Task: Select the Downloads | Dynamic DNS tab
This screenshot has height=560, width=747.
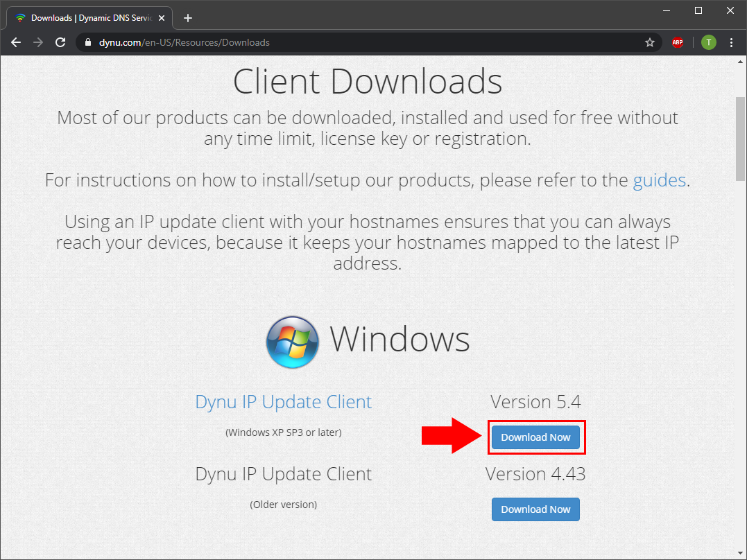Action: tap(91, 18)
